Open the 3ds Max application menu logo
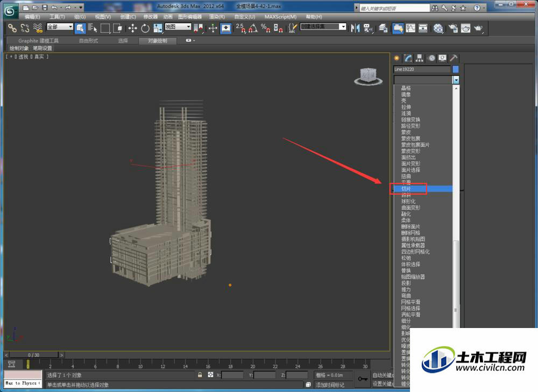 (10, 11)
